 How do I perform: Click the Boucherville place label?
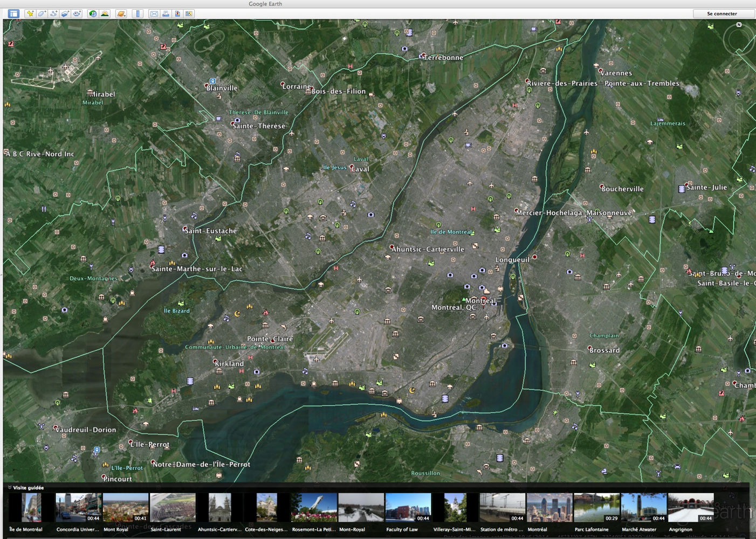point(623,189)
